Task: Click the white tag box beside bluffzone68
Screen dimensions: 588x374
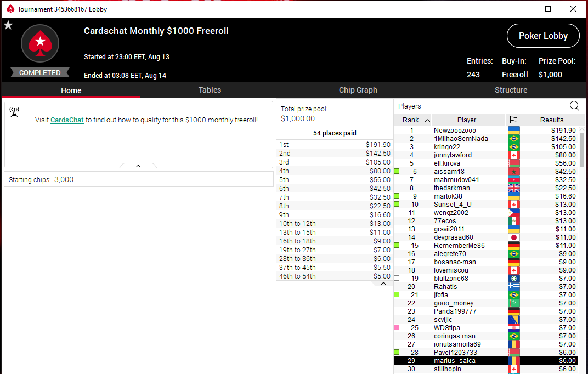Action: click(x=397, y=279)
